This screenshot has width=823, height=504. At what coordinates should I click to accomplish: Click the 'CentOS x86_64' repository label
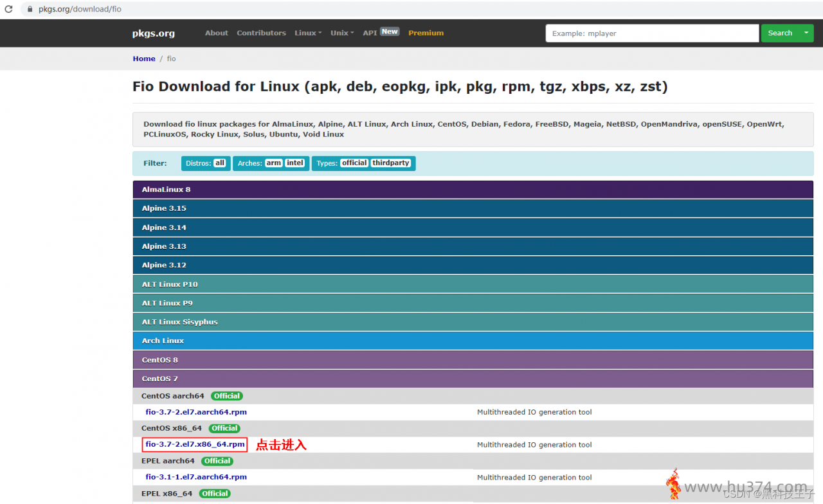click(172, 428)
